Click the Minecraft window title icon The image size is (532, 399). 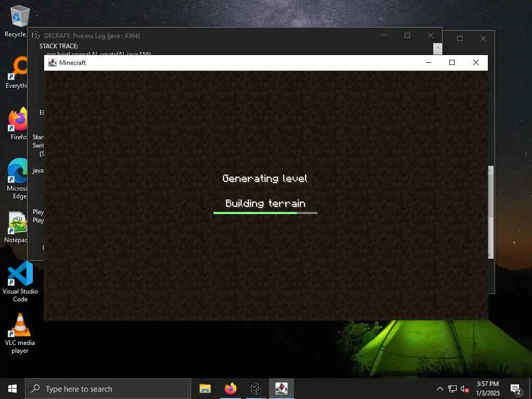tap(52, 63)
